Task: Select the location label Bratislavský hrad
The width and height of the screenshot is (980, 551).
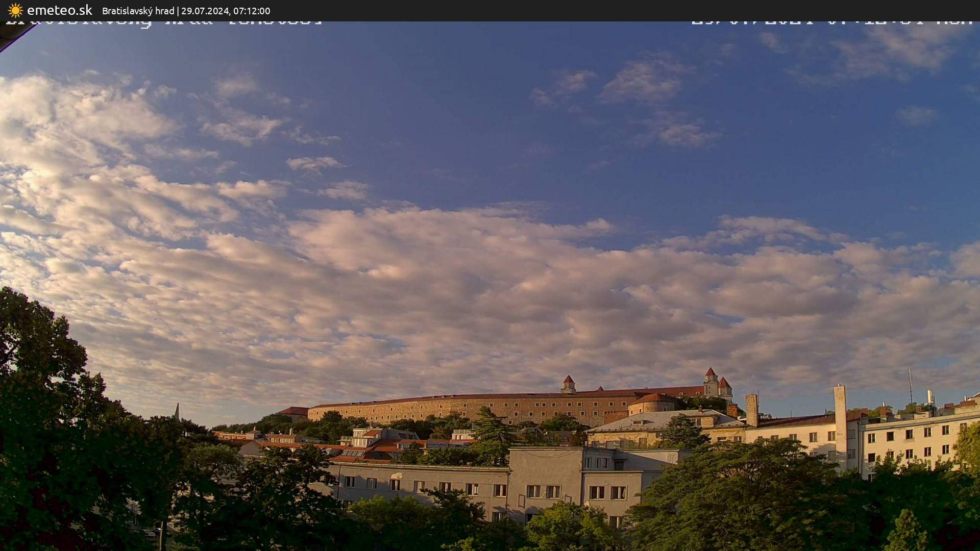Action: pyautogui.click(x=137, y=11)
